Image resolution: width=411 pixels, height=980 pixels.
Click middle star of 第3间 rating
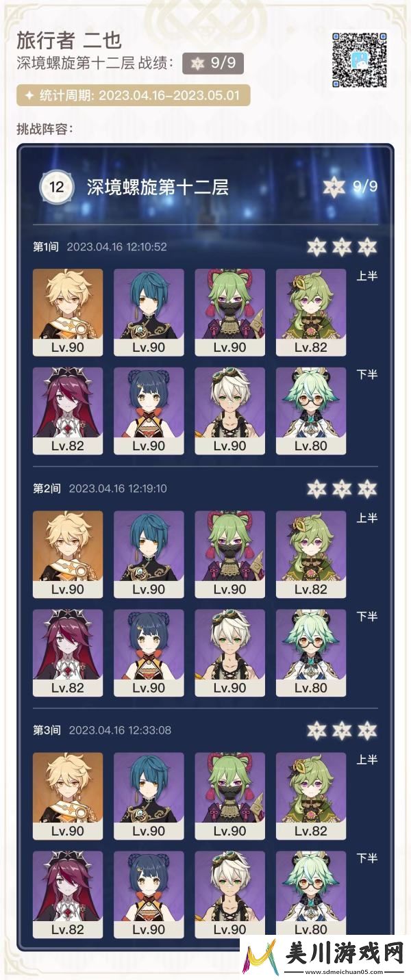point(342,730)
